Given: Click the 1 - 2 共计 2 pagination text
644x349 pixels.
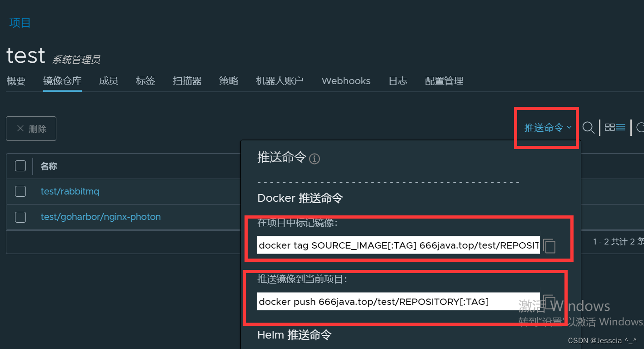Looking at the screenshot, I should [619, 242].
